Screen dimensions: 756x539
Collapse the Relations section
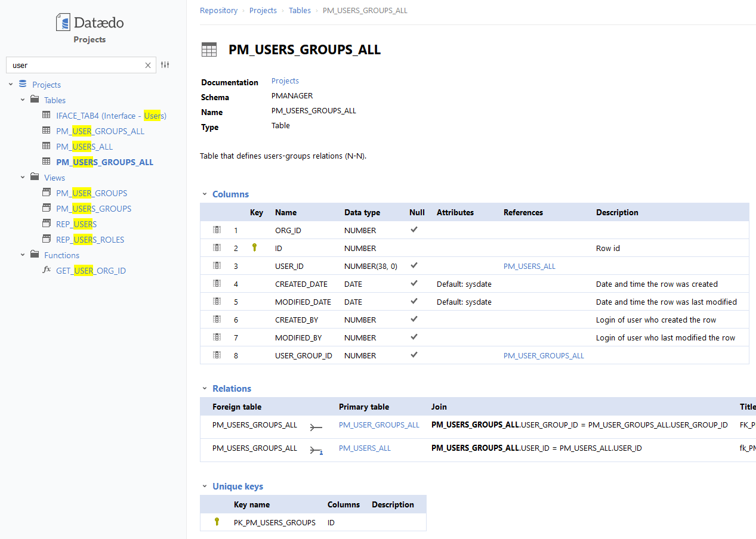pos(205,388)
